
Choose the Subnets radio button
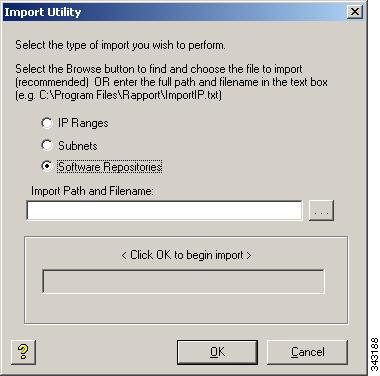tap(47, 145)
